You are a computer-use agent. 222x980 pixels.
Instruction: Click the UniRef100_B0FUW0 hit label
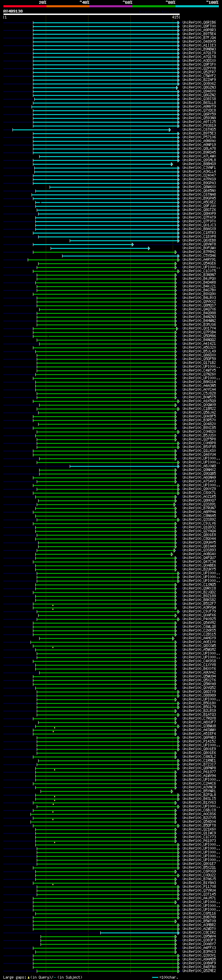tap(199, 248)
